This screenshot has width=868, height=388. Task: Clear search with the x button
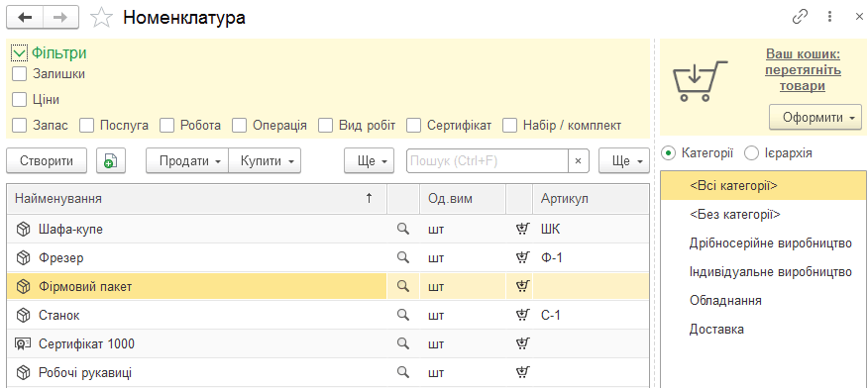click(x=578, y=160)
